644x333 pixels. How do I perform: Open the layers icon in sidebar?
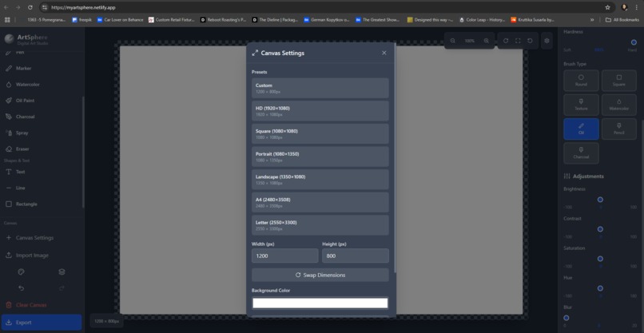(62, 272)
